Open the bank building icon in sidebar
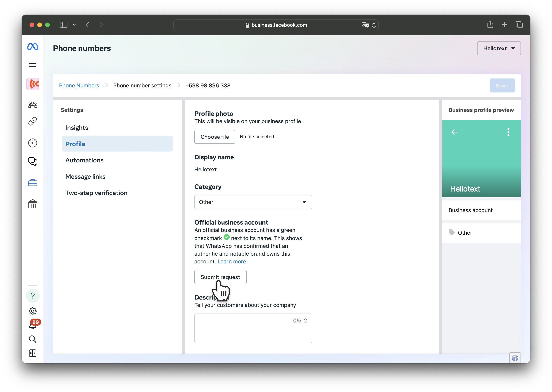552x392 pixels. point(33,204)
